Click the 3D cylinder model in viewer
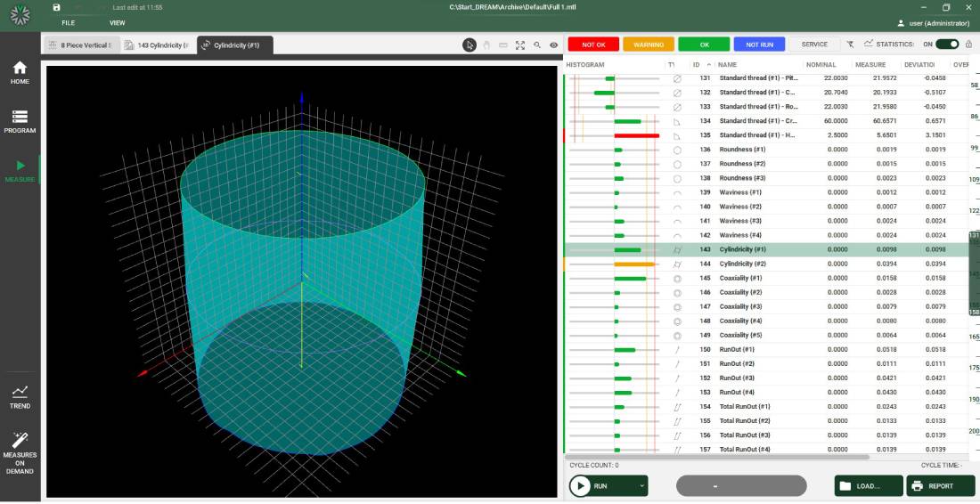The image size is (980, 504). click(x=303, y=294)
